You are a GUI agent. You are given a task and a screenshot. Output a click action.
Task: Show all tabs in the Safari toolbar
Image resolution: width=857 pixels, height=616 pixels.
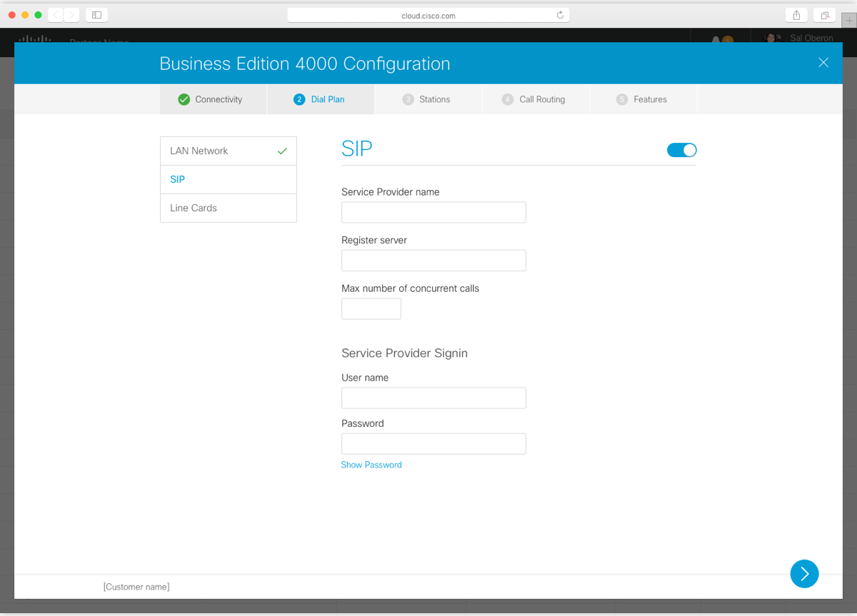coord(824,15)
